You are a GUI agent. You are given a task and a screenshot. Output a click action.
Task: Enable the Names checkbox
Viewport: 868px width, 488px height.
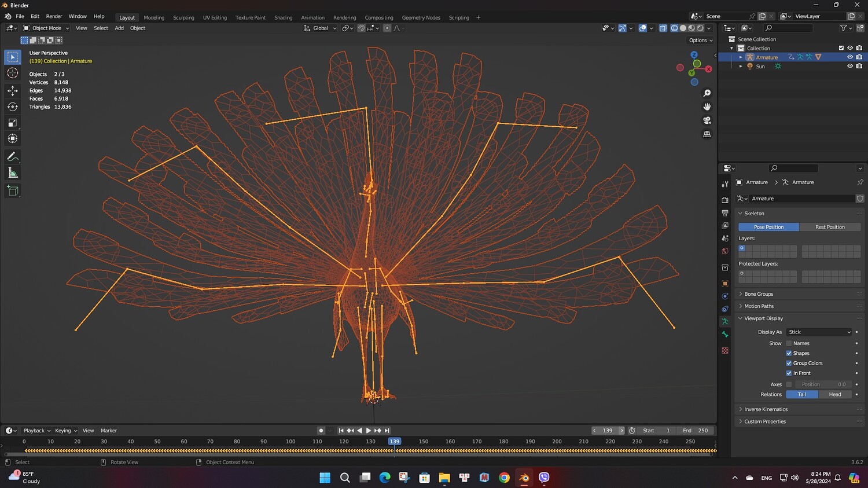[x=789, y=343]
